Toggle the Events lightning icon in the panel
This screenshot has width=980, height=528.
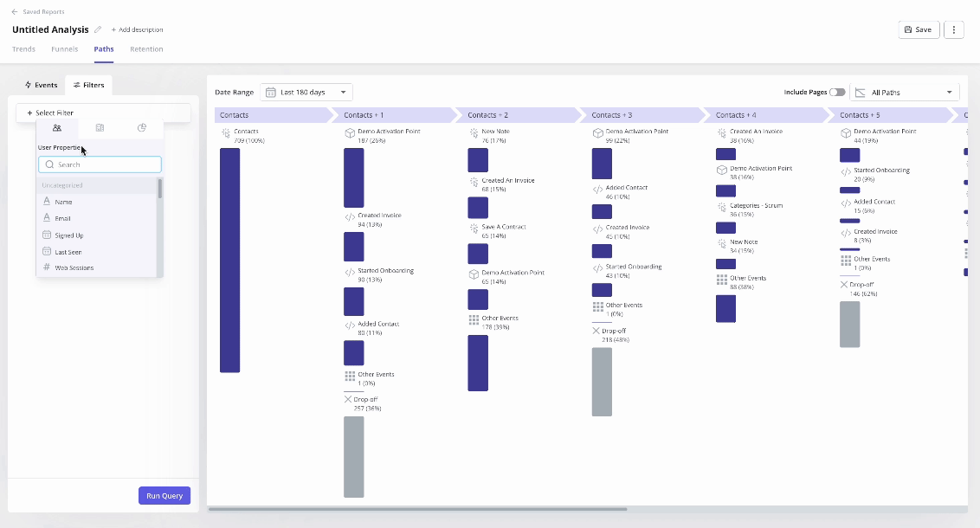tap(28, 85)
